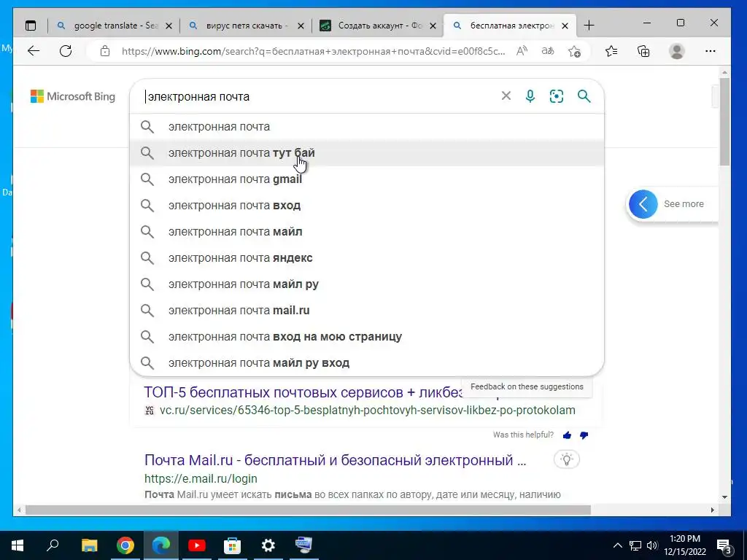Thumbs up the helpful answer

coord(567,435)
